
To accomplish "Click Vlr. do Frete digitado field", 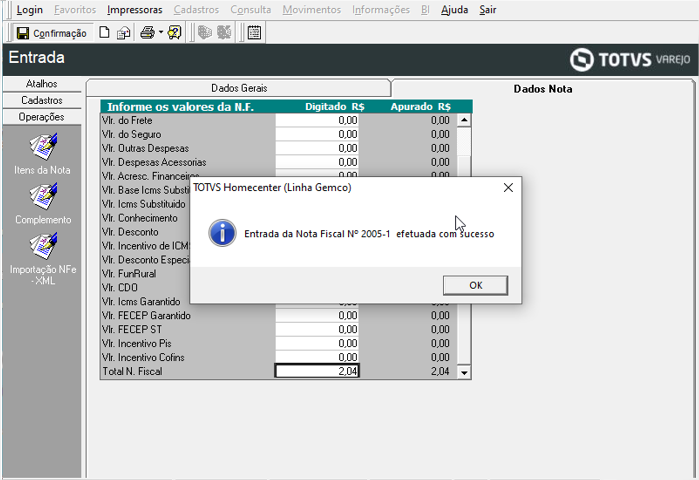I will pos(317,120).
